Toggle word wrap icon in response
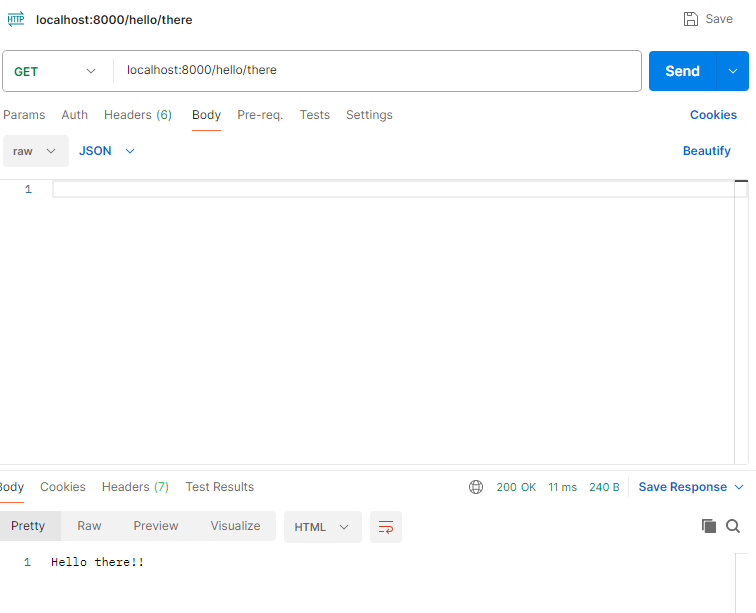This screenshot has height=613, width=756. [x=386, y=527]
